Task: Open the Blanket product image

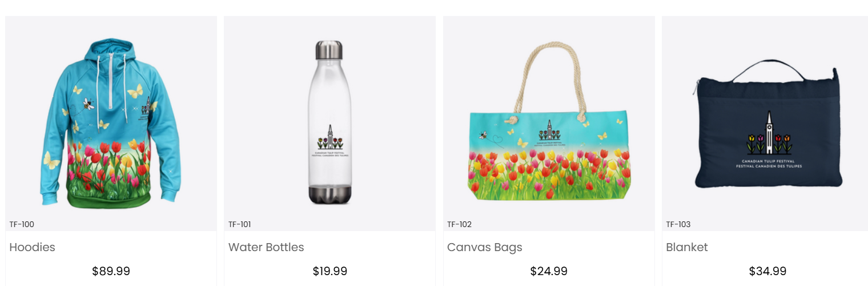Action: [765, 124]
